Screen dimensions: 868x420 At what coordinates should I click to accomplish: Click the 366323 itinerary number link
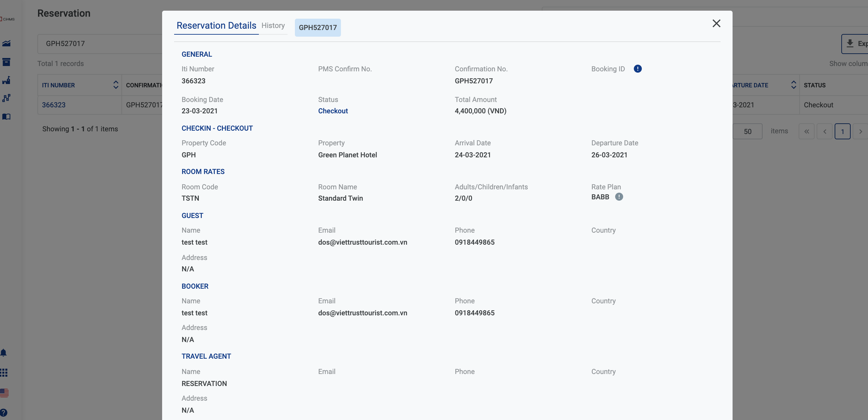[54, 105]
